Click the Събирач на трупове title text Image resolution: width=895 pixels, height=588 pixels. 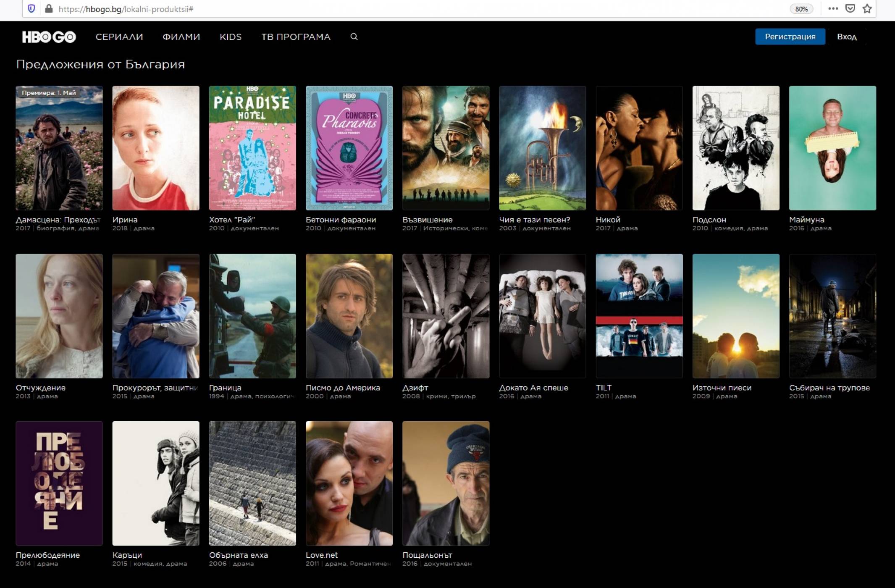pyautogui.click(x=829, y=388)
